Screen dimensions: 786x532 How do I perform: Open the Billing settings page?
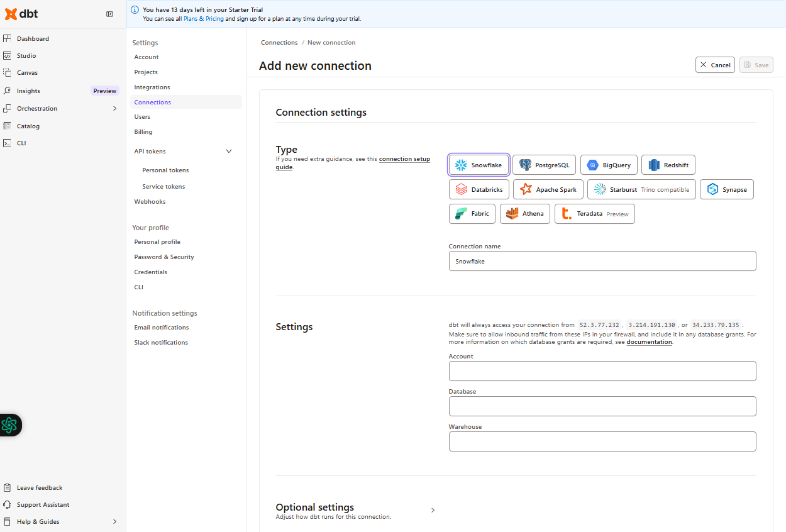coord(143,131)
